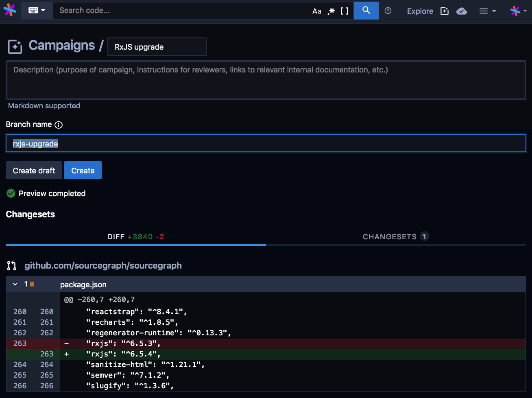Open the help question mark icon
The width and height of the screenshot is (532, 398).
click(388, 11)
